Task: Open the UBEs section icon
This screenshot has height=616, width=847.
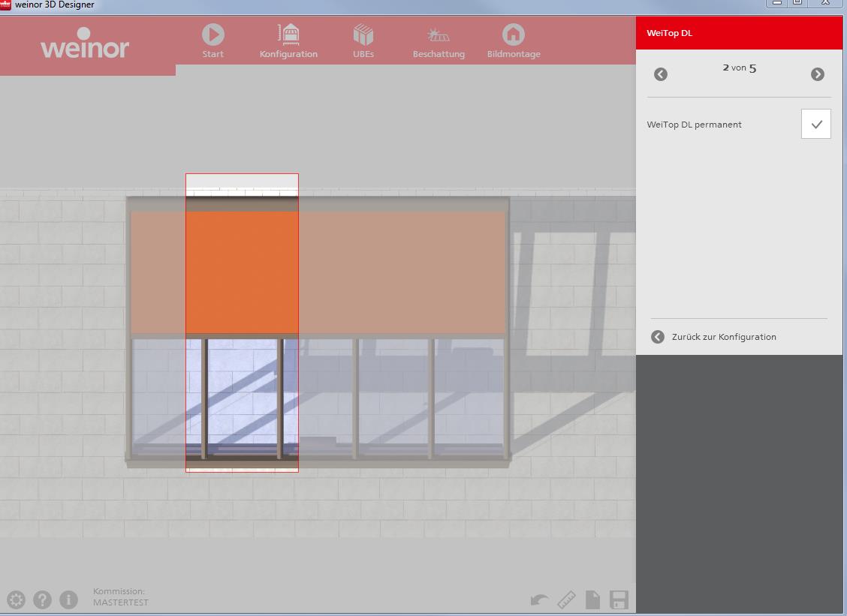Action: 363,35
